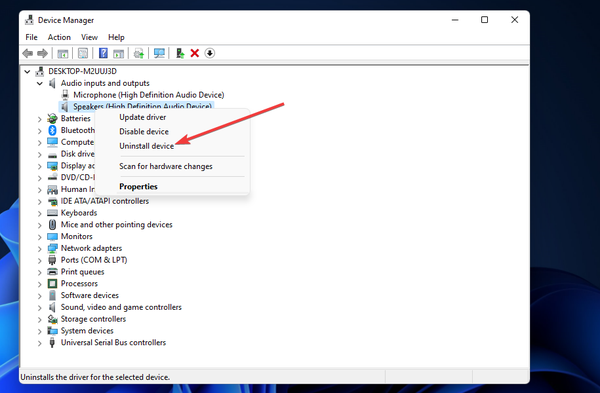Click the Batteries category icon
The height and width of the screenshot is (393, 600).
52,119
